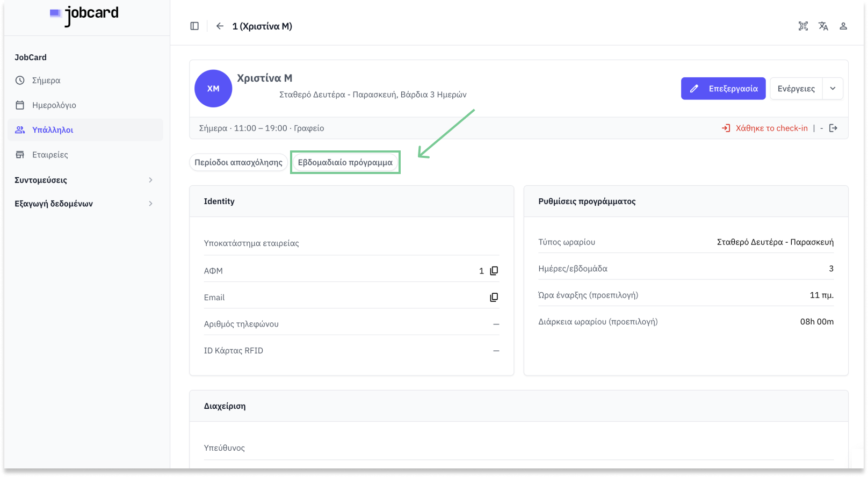Switch to Εβδομαδιαίο πρόγραμμα tab
Image resolution: width=868 pixels, height=477 pixels.
coord(345,162)
